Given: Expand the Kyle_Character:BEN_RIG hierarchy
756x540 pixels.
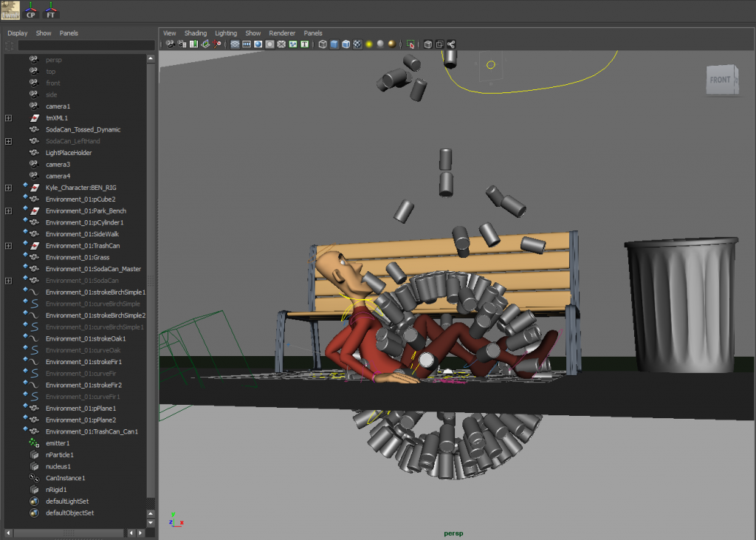Looking at the screenshot, I should tap(8, 188).
